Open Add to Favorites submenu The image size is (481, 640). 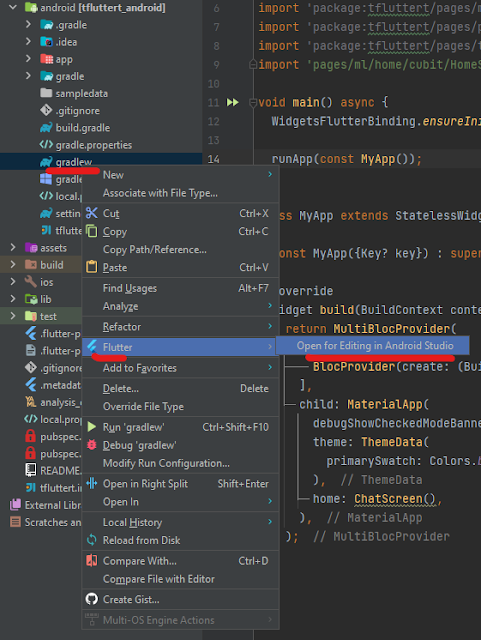pyautogui.click(x=180, y=368)
